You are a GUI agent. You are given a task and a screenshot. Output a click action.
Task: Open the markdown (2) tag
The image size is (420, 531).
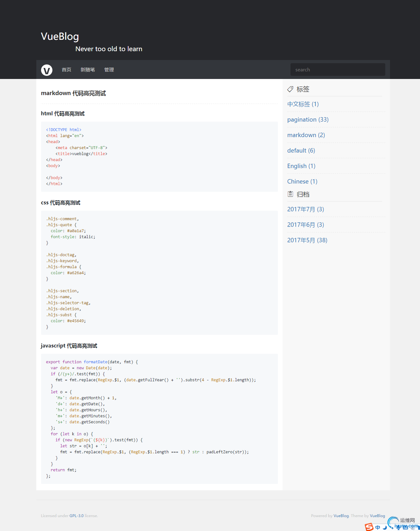tap(306, 135)
